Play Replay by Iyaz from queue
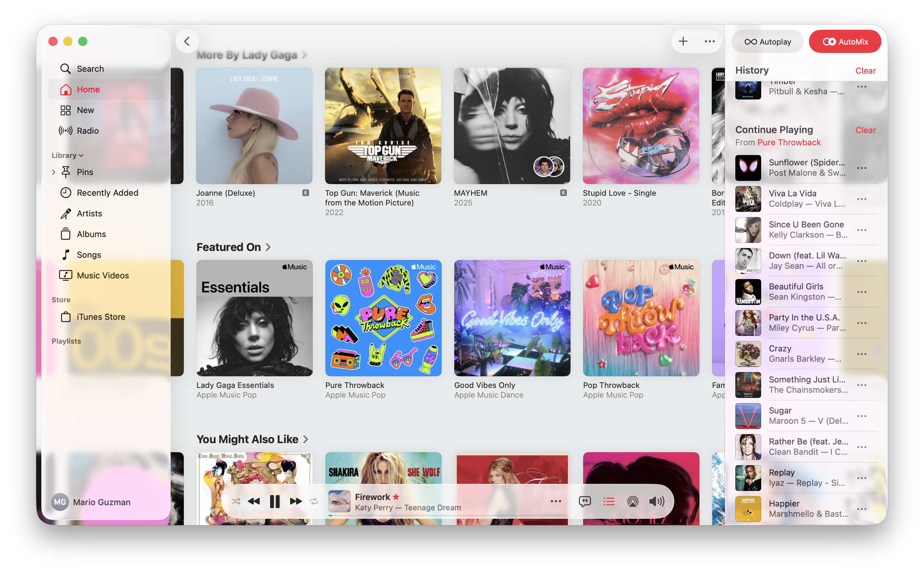 (805, 478)
